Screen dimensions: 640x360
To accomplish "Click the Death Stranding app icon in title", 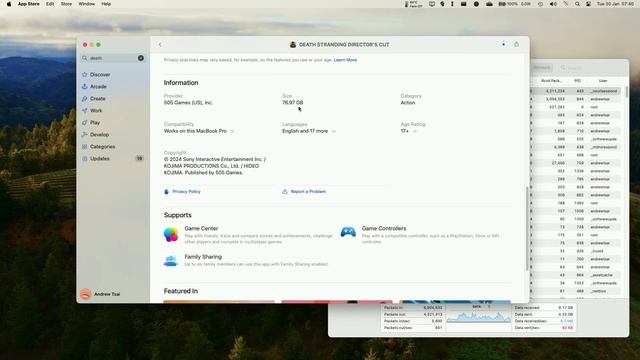I will [x=293, y=44].
